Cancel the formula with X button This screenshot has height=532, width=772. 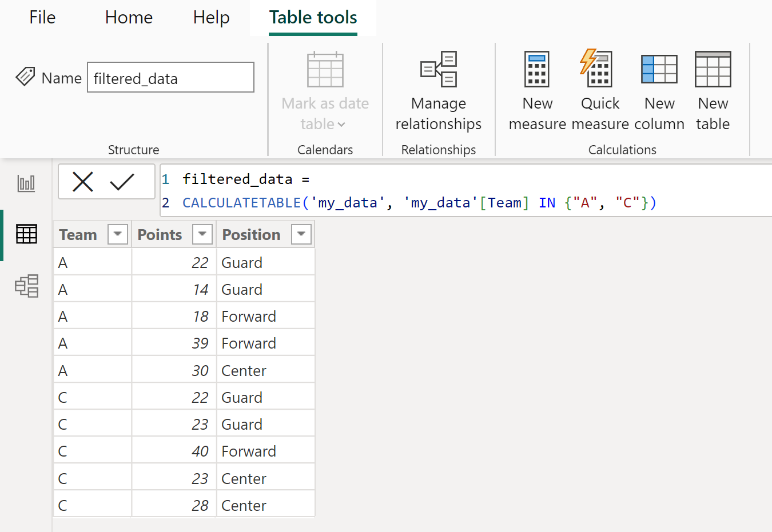(x=83, y=182)
